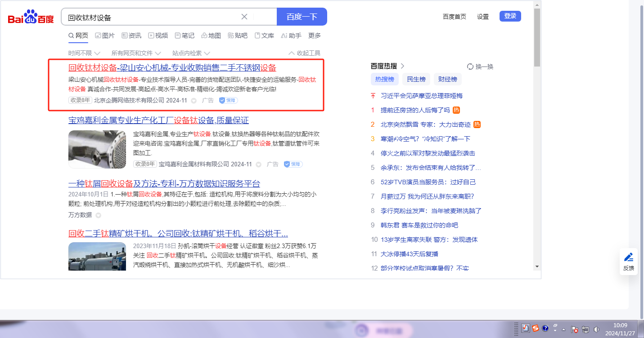This screenshot has width=644, height=338.
Task: Click the 百度一下 search button
Action: (x=302, y=17)
